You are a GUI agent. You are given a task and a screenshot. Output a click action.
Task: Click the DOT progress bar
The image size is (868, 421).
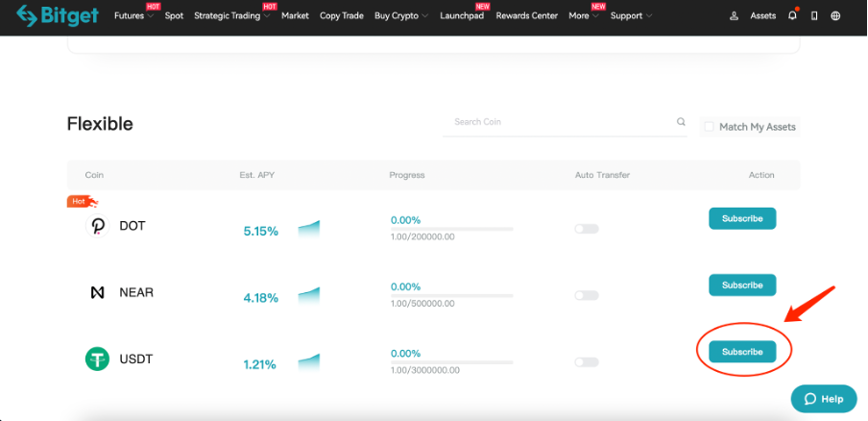pos(451,229)
